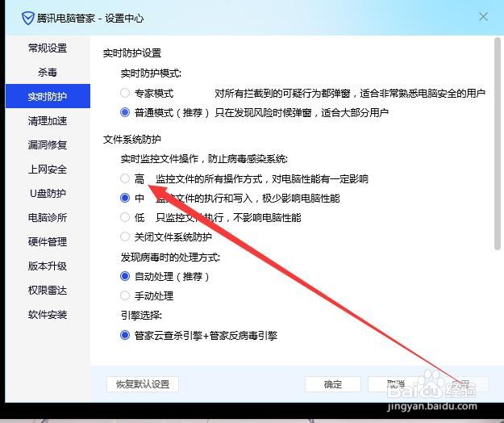Choose 手动处理 for virus handling

[125, 295]
